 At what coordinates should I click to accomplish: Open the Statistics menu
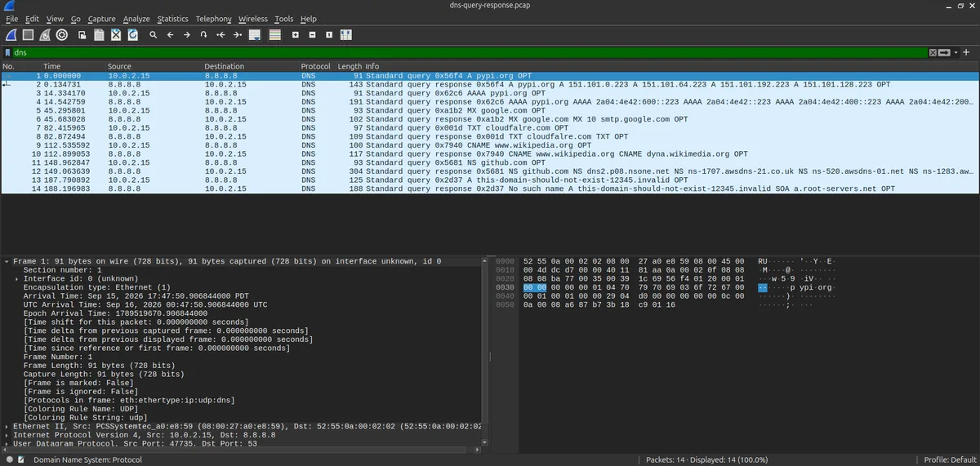(172, 19)
